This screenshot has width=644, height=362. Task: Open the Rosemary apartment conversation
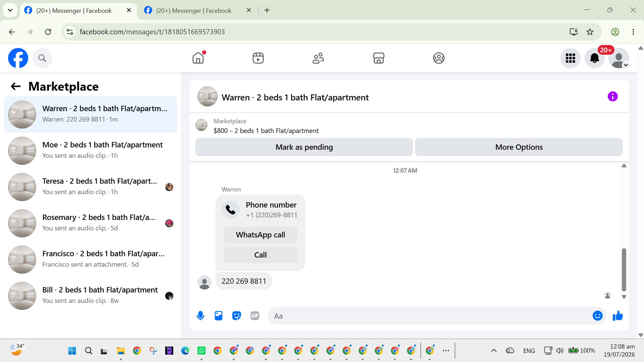coord(91,223)
